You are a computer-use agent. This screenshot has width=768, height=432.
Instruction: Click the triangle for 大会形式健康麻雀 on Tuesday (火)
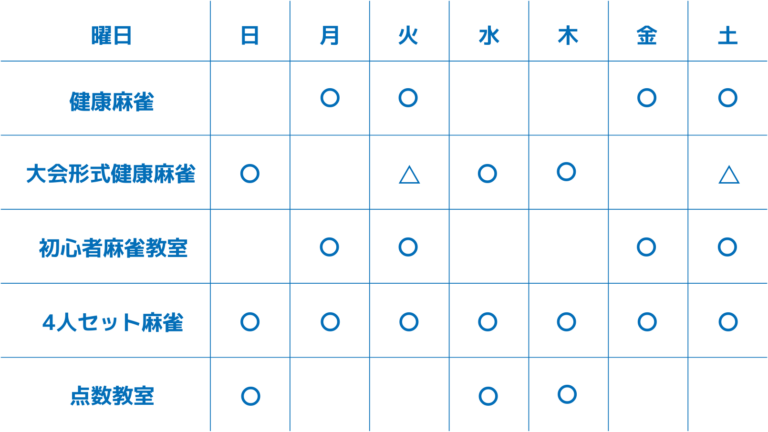(408, 174)
